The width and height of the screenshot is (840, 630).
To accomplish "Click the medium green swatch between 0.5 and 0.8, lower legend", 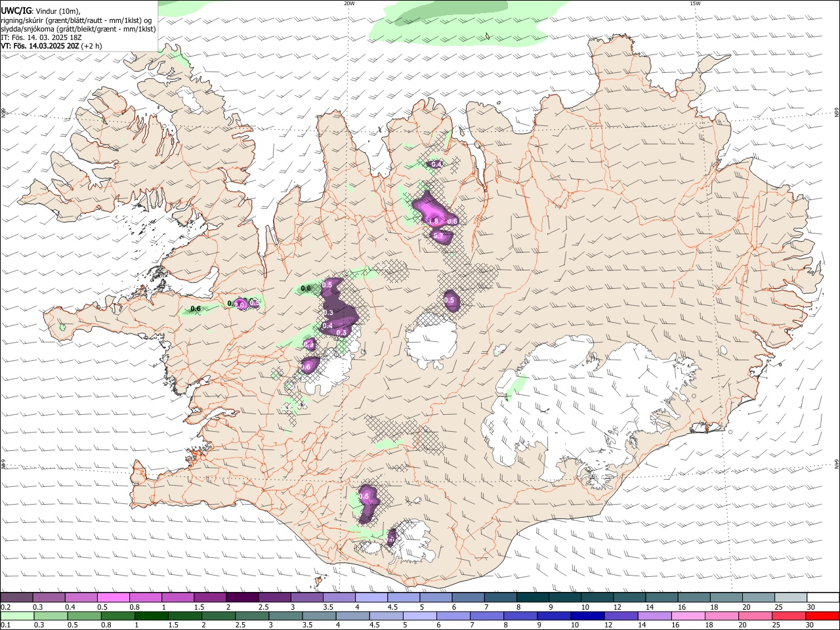I will click(x=84, y=616).
